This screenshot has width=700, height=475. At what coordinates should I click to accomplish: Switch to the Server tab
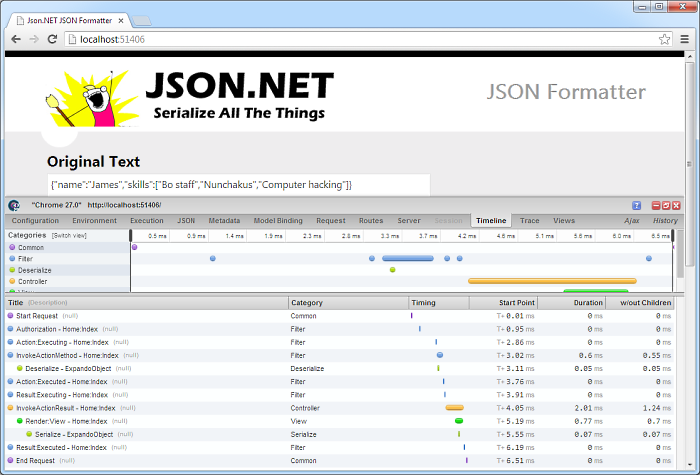409,221
